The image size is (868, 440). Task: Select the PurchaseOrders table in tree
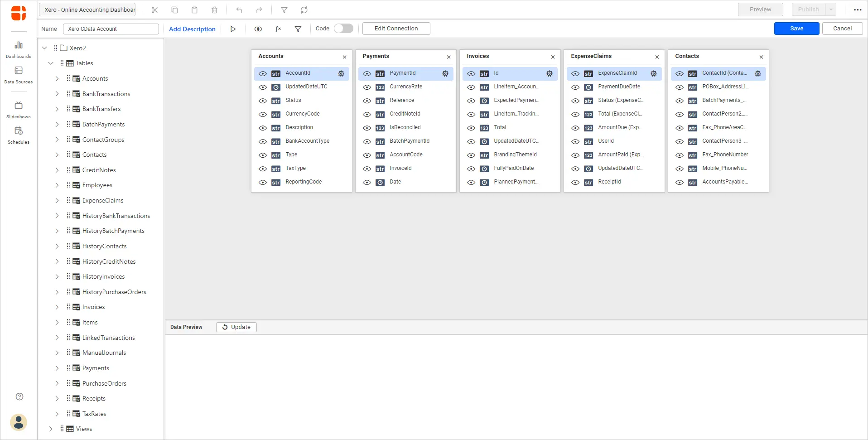coord(104,383)
